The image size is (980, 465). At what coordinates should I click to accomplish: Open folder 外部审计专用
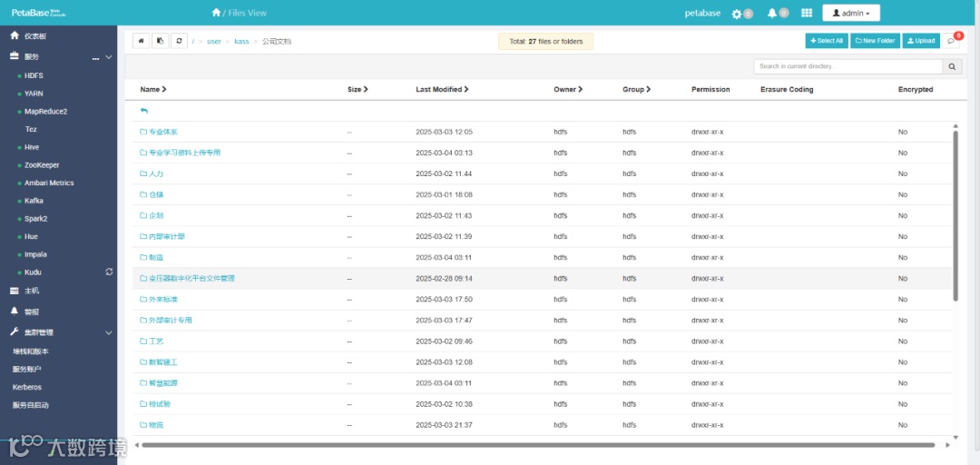170,321
